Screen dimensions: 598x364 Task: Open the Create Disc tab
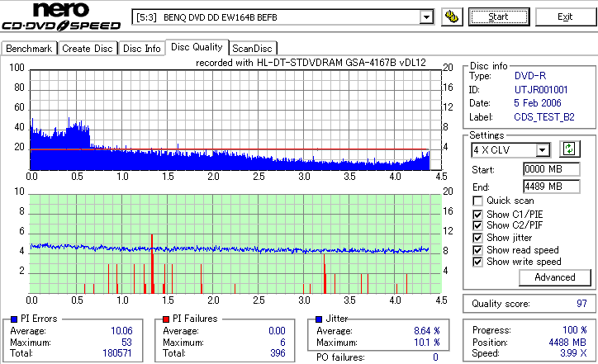[88, 49]
